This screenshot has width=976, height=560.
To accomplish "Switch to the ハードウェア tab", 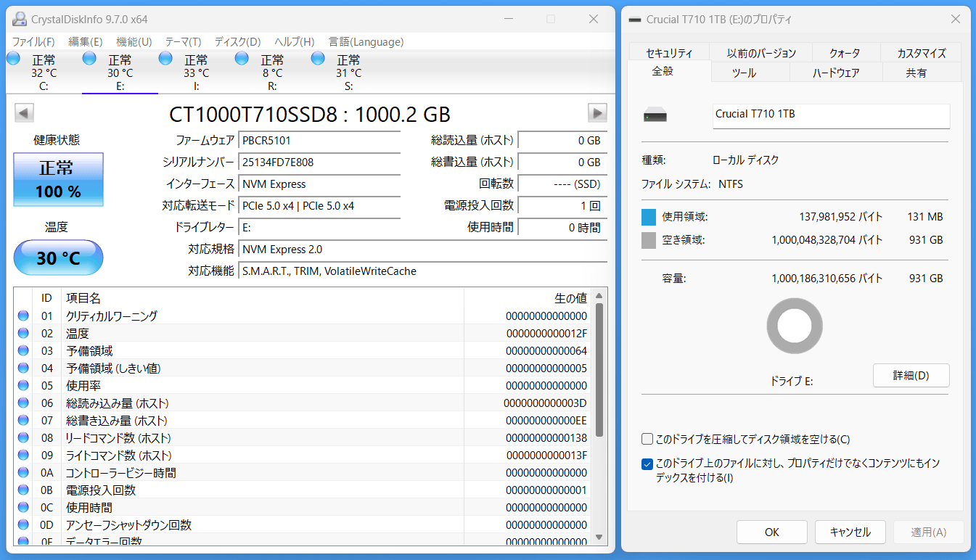I will click(836, 73).
